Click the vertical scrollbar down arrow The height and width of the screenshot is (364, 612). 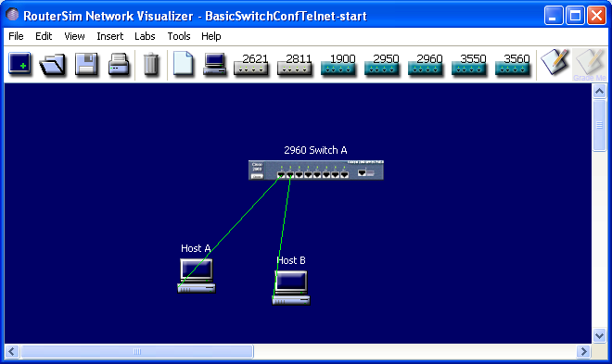600,335
